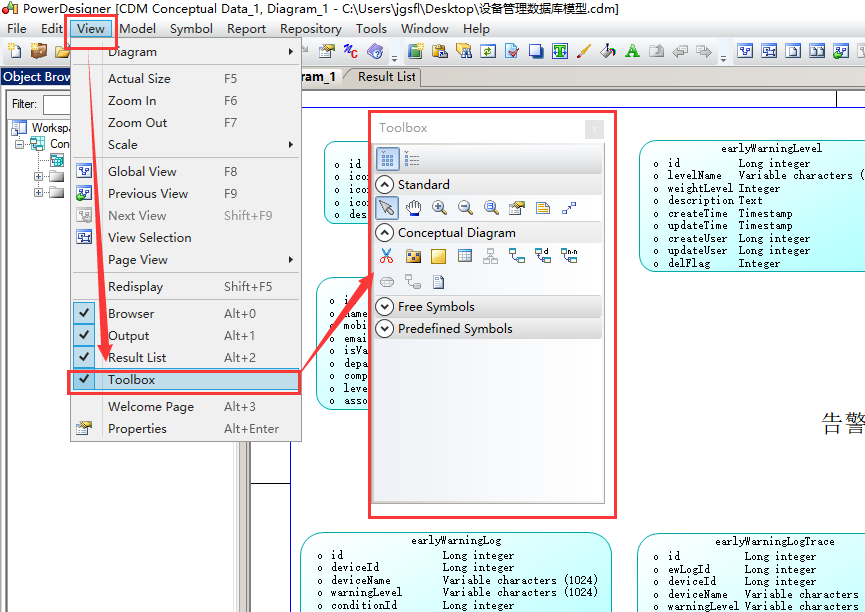Choose Actual Size from View menu
Screen dimensions: 865x612
point(186,78)
